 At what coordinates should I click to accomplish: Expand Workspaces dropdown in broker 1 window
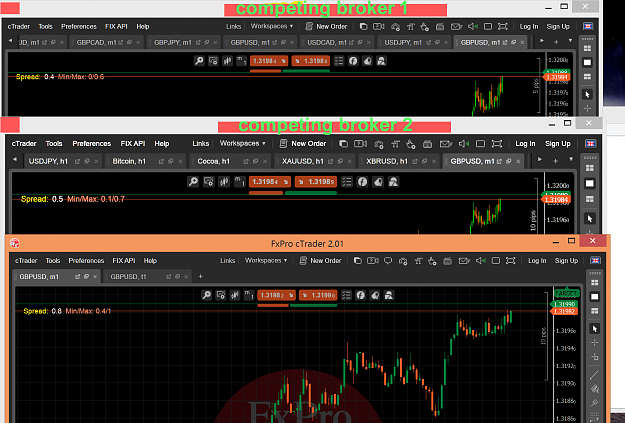272,26
